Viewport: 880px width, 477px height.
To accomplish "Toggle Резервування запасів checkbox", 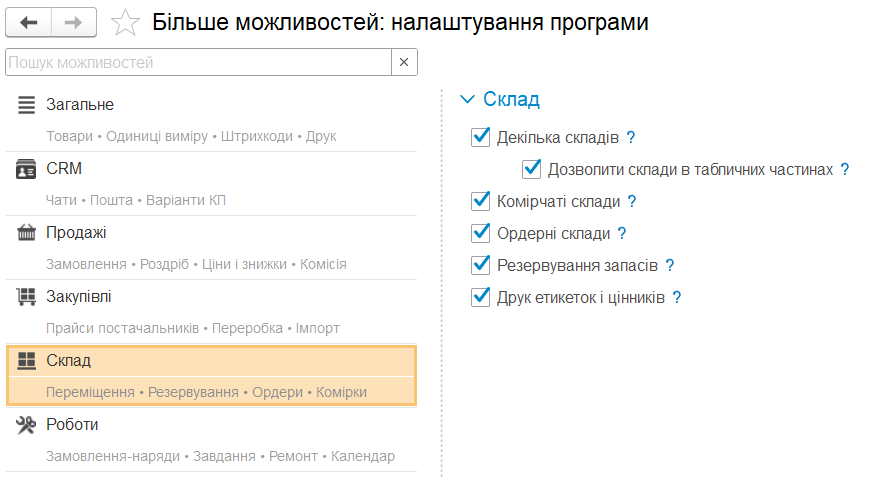I will tap(481, 265).
